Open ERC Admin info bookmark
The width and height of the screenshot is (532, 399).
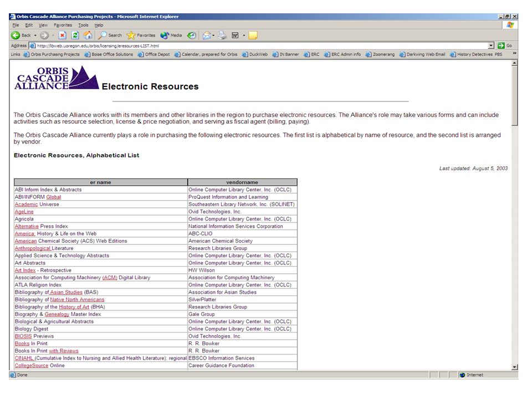pyautogui.click(x=342, y=54)
